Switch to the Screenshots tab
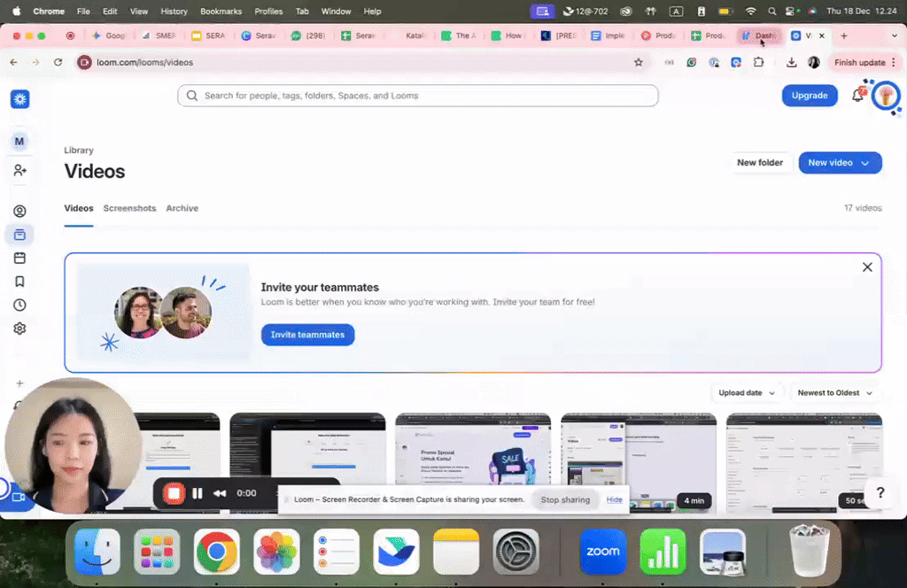The image size is (907, 588). [129, 209]
